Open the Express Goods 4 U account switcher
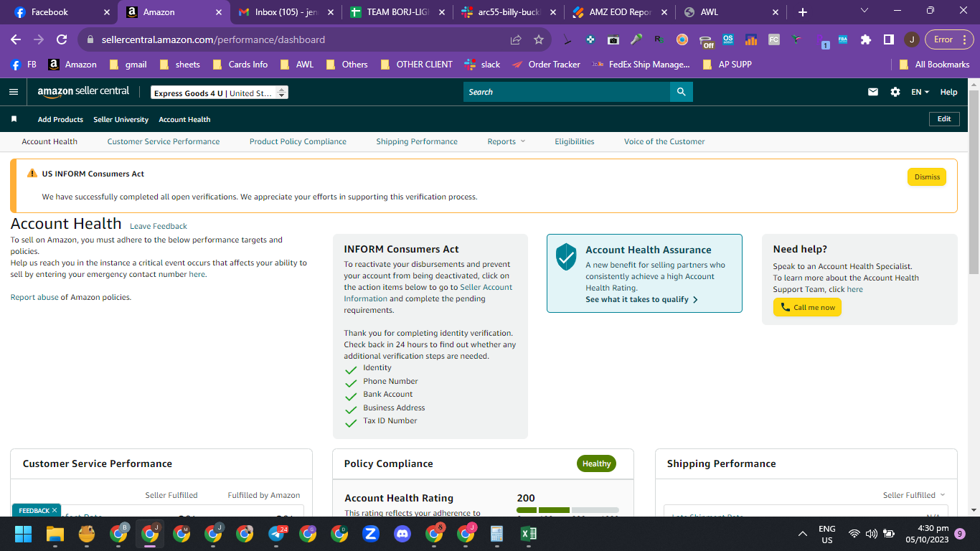The image size is (980, 551). click(x=220, y=93)
